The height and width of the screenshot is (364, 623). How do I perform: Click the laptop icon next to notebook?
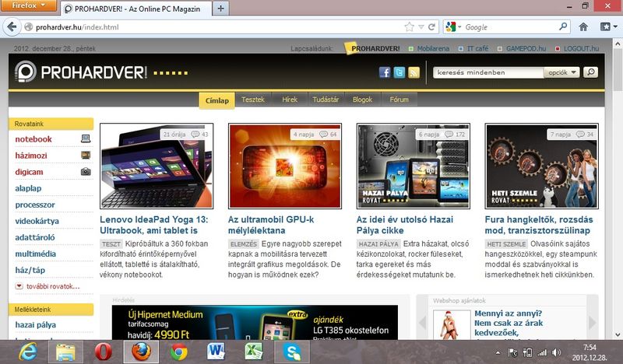pyautogui.click(x=86, y=138)
